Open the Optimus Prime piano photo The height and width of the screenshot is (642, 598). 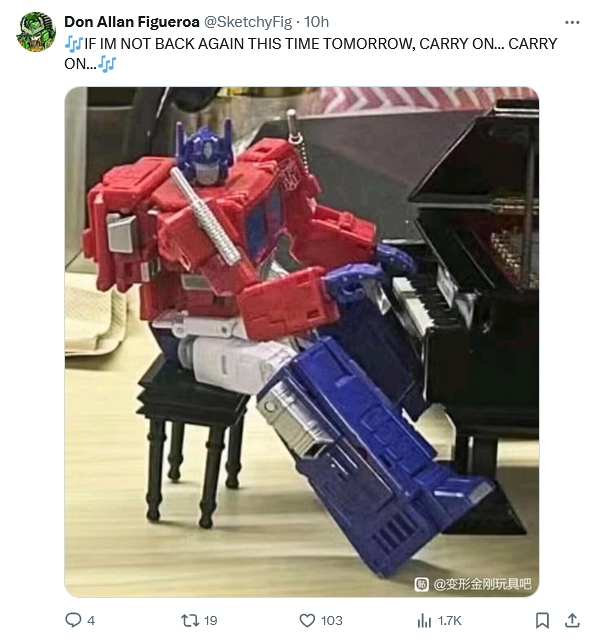coord(302,341)
